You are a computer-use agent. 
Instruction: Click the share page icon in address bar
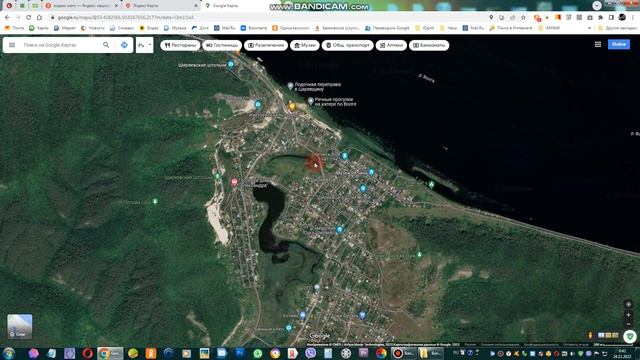click(513, 18)
